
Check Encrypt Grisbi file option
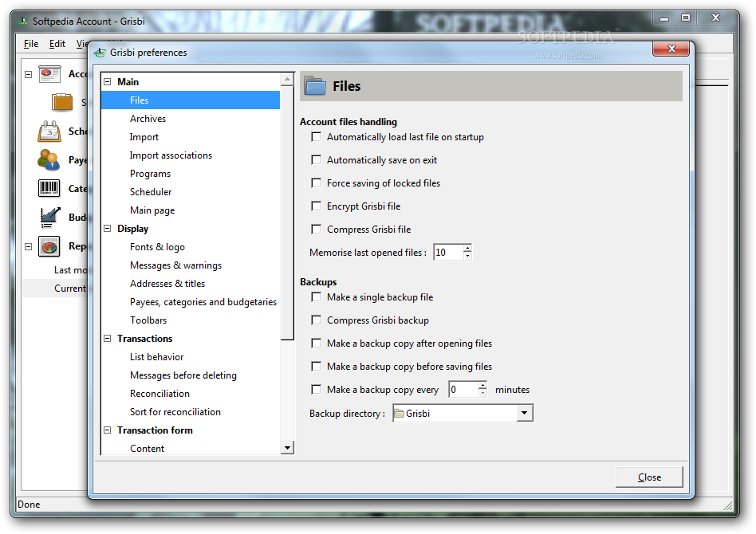pos(317,206)
